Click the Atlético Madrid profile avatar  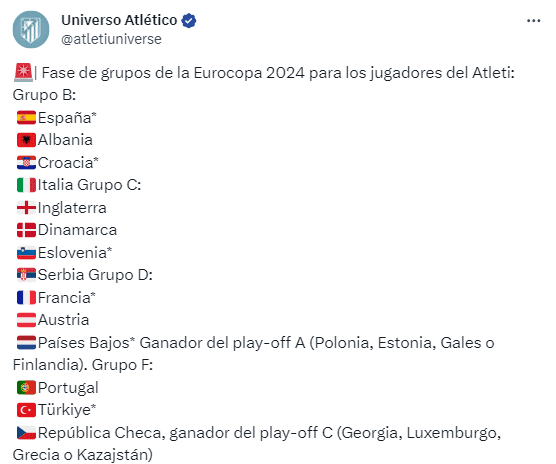[31, 29]
